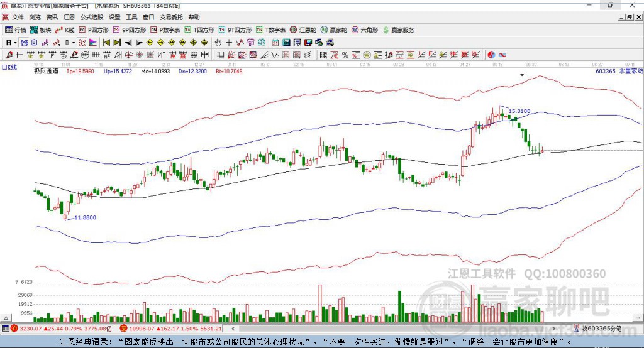Open the T数字表 tool
Viewport: 644px width, 348px height.
(270, 30)
